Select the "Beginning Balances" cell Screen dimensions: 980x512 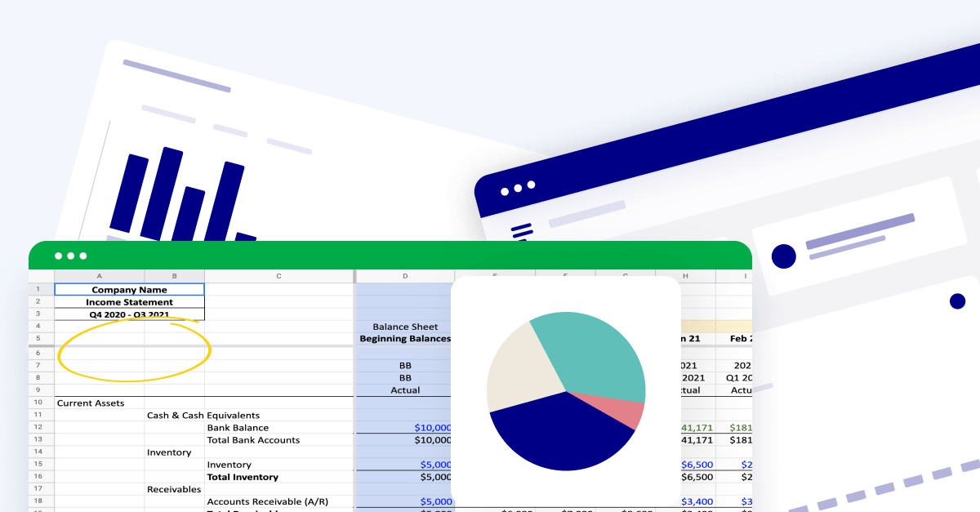(405, 338)
